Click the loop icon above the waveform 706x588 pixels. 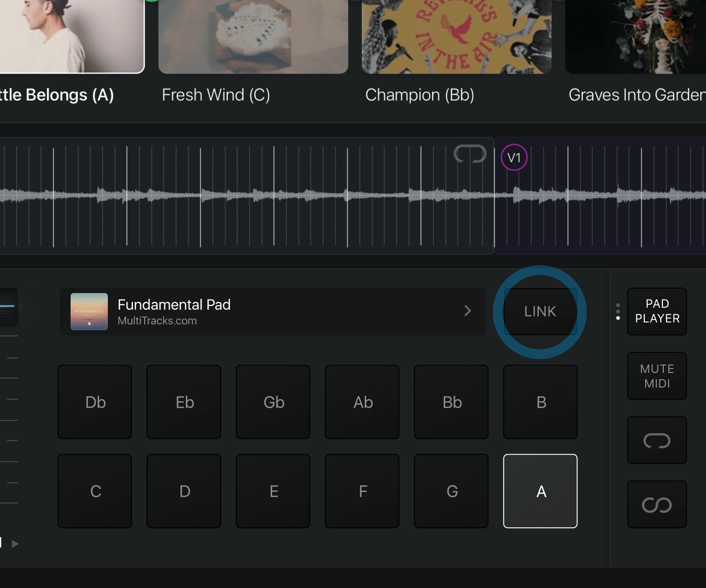coord(469,154)
